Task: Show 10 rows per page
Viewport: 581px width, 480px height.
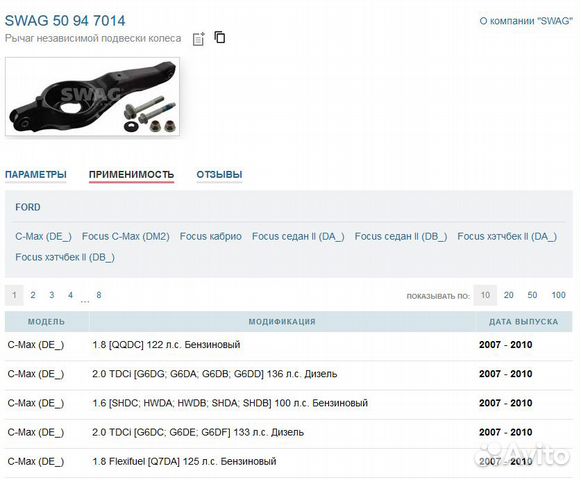Action: 485,295
